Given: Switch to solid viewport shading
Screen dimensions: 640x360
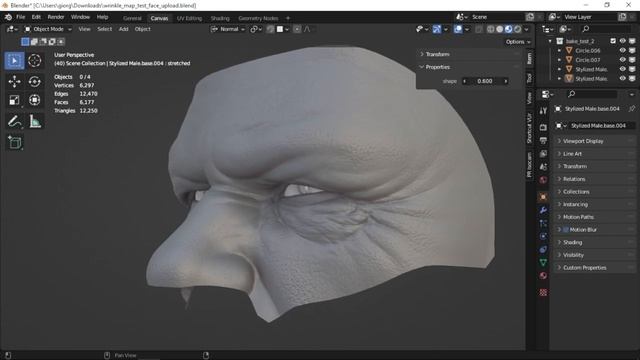Looking at the screenshot, I should click(x=500, y=29).
